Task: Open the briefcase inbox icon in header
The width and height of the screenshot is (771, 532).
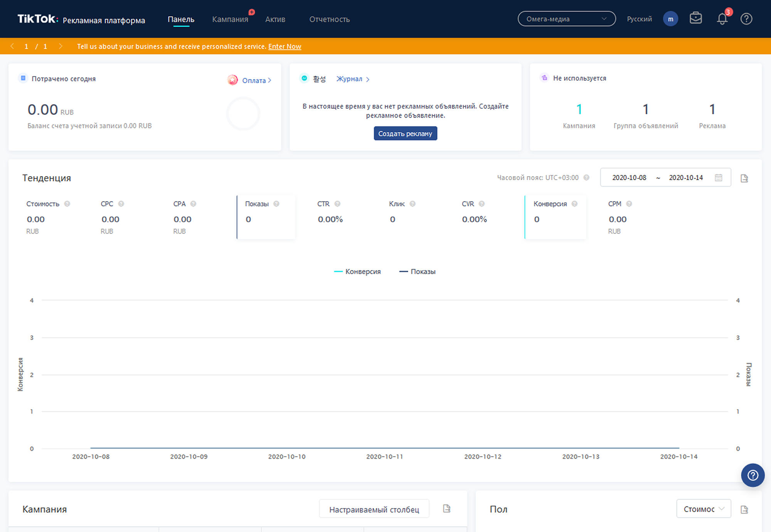Action: (695, 18)
